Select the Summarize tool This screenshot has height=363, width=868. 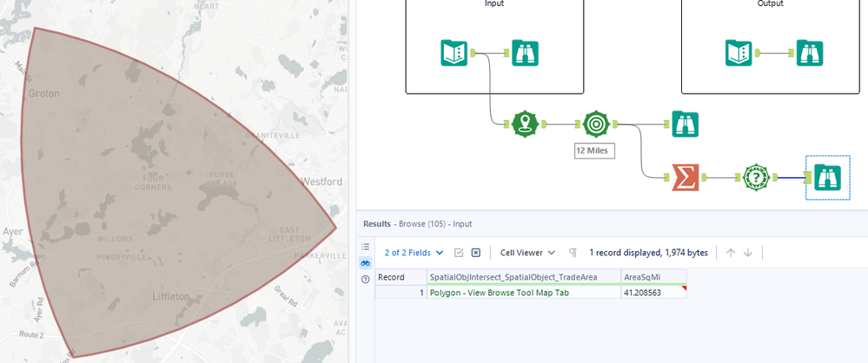686,177
